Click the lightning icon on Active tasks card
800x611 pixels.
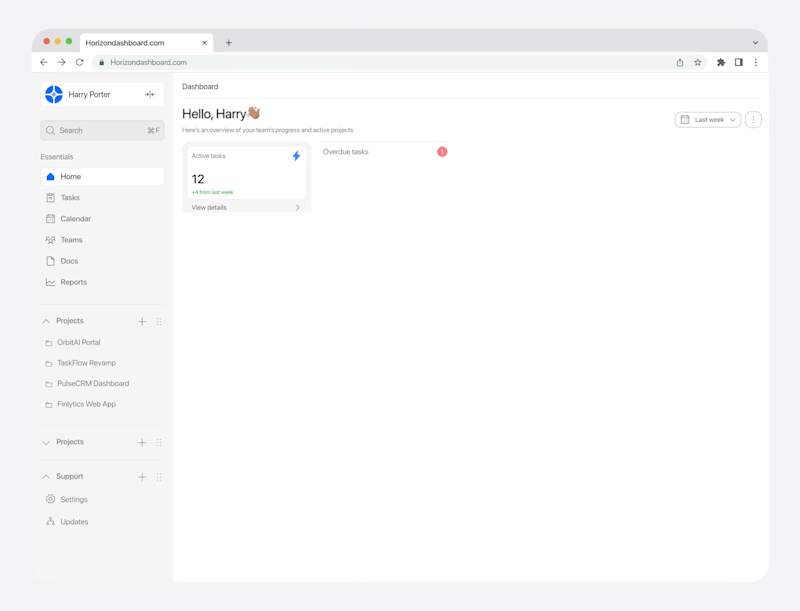(x=296, y=154)
